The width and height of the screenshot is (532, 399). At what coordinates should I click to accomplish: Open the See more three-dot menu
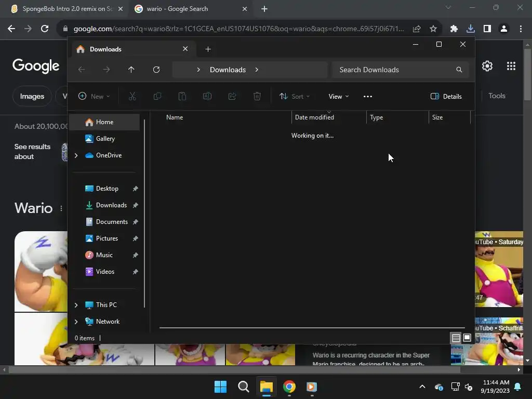pyautogui.click(x=368, y=96)
